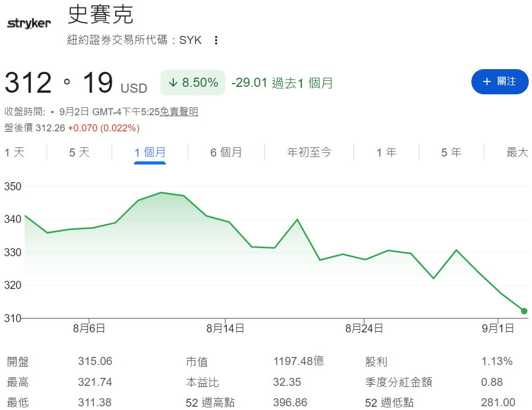
Task: Open the three-dot more options menu
Action: click(216, 40)
